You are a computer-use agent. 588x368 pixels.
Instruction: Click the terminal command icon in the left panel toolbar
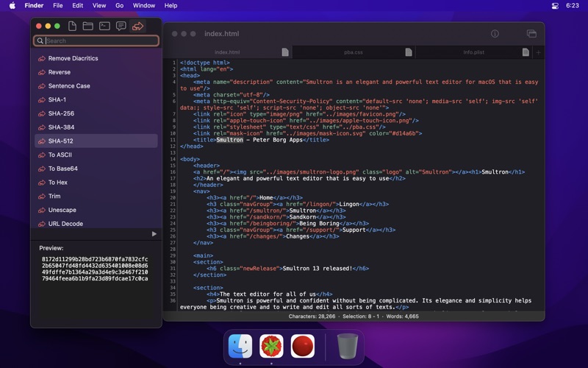[104, 26]
